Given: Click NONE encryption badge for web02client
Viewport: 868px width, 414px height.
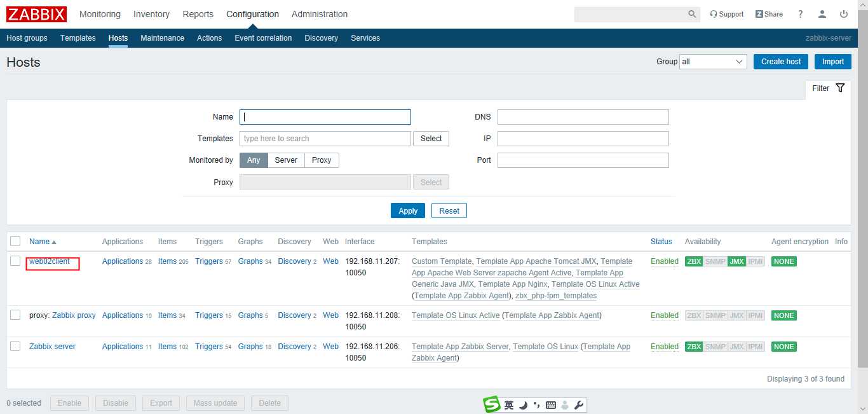Looking at the screenshot, I should click(x=783, y=261).
